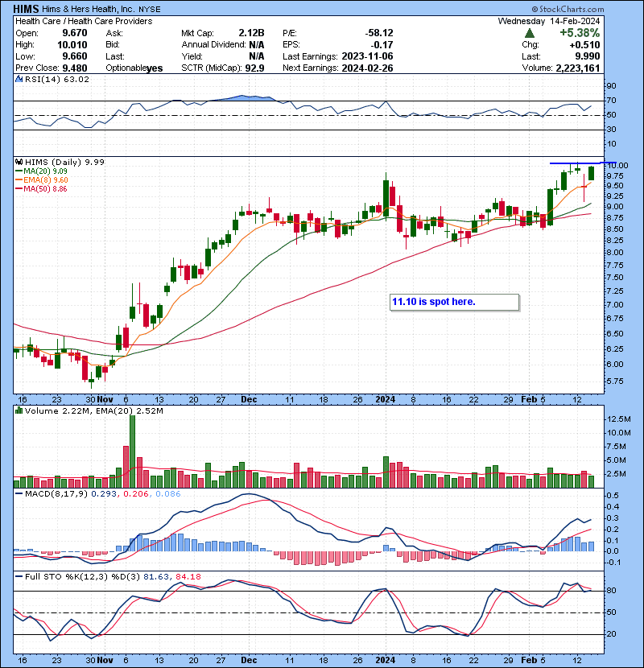Screen dimensions: 644x668
Task: Click the volume bars icon beside Volume 2.22M
Action: click(19, 410)
